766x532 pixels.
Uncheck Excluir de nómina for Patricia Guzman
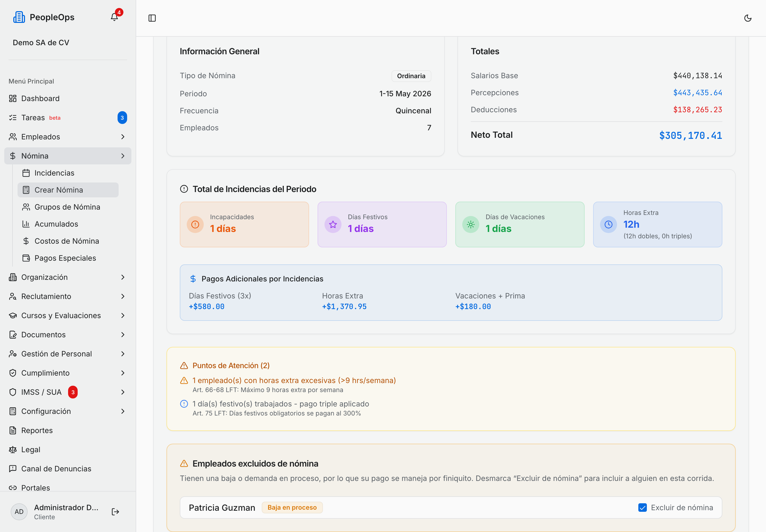point(642,507)
